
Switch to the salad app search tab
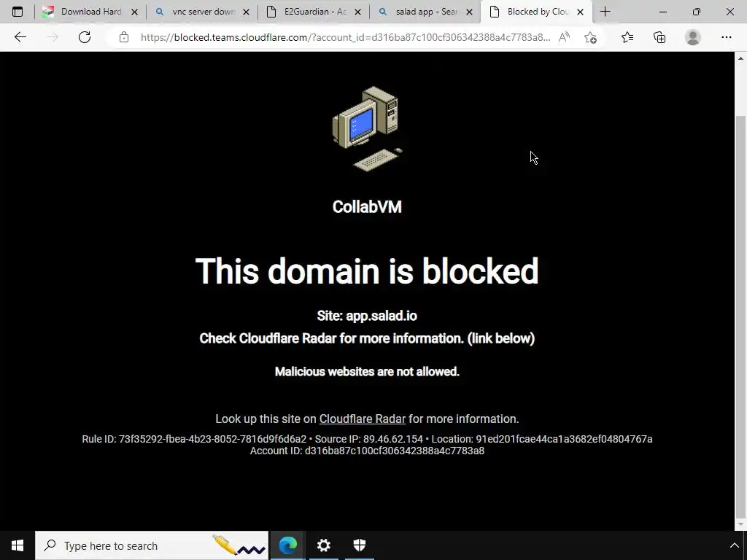click(x=425, y=12)
